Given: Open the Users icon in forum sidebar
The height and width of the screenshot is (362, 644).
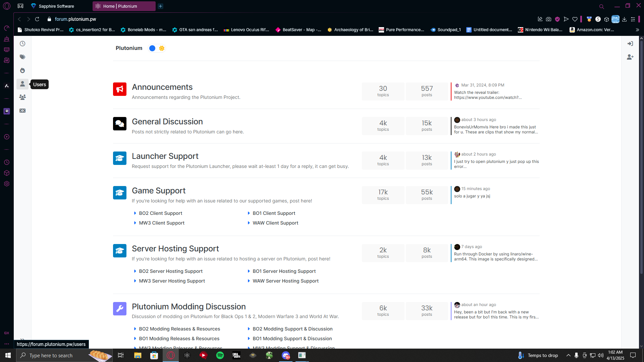Looking at the screenshot, I should 22,84.
